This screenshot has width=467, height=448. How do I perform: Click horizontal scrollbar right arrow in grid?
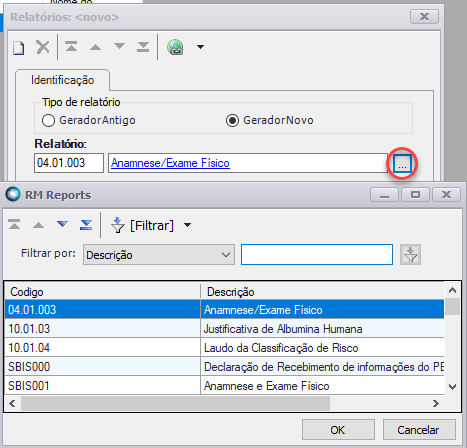(x=436, y=403)
